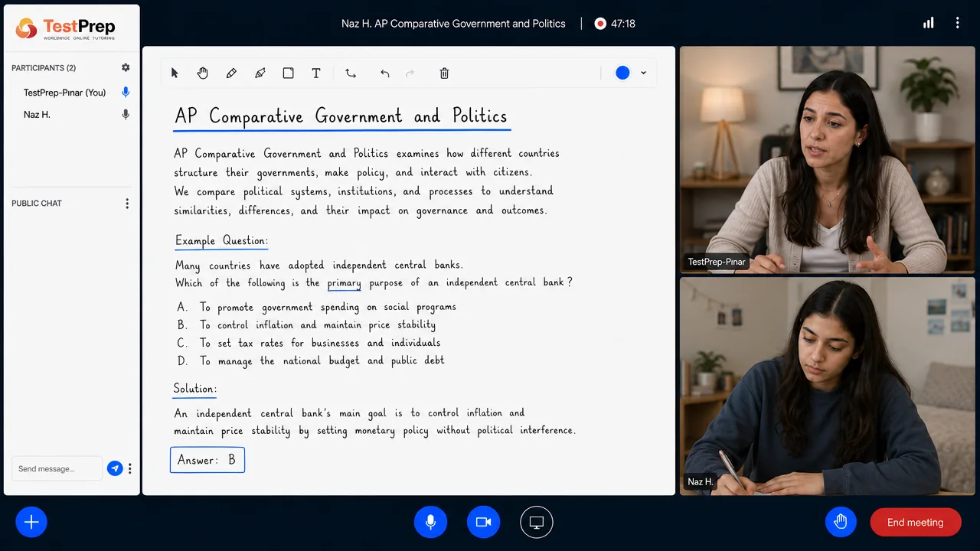
Task: Redo the whiteboard action
Action: point(410,73)
